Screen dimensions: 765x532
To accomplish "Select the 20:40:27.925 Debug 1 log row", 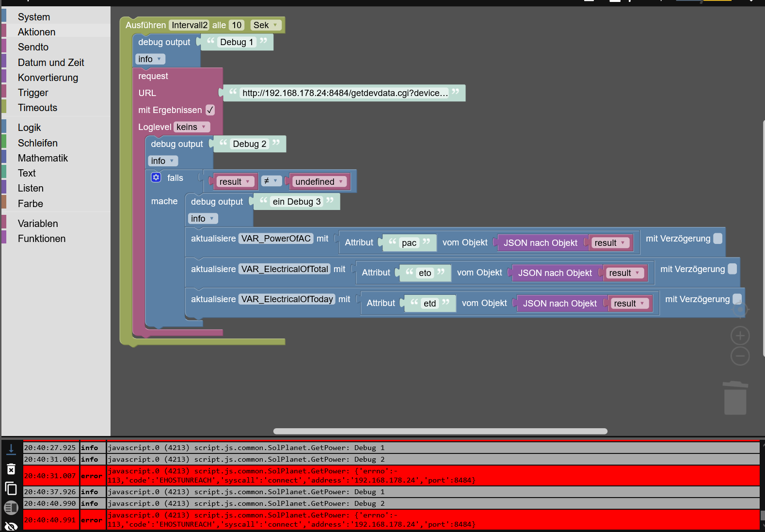I will (x=391, y=448).
